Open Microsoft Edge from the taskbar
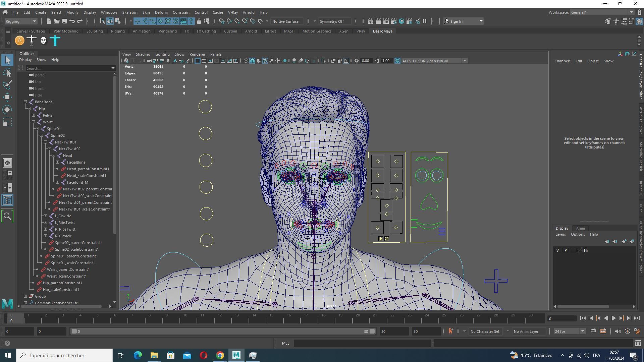644x362 pixels. pyautogui.click(x=138, y=356)
